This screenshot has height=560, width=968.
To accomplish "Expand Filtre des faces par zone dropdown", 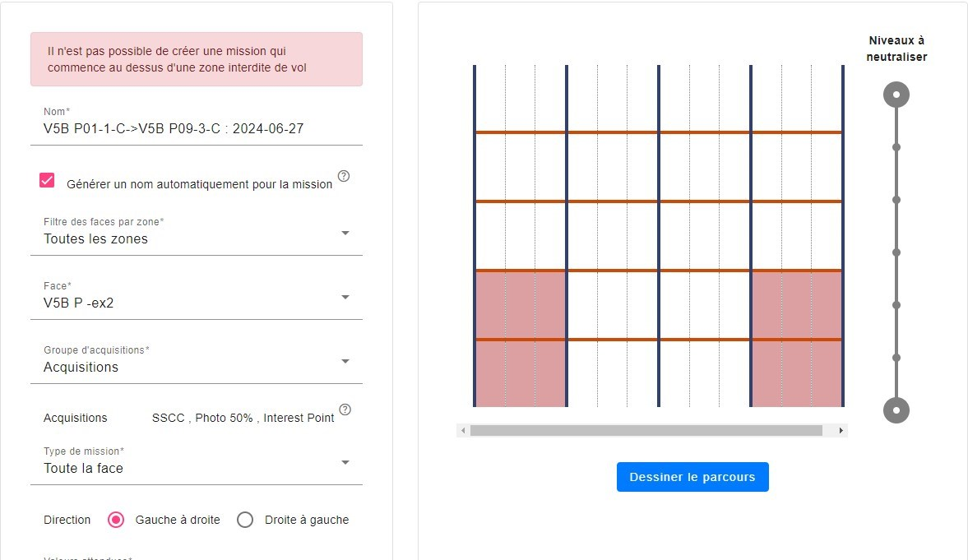I will point(197,232).
